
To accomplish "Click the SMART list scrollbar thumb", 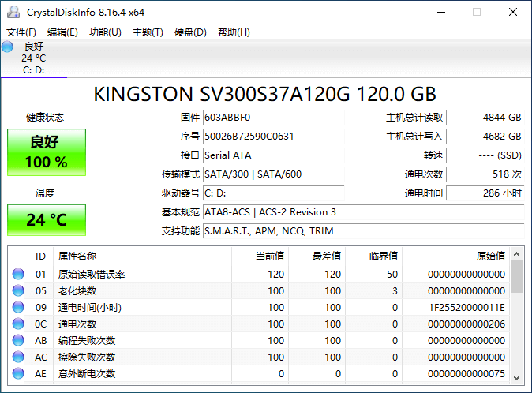I will point(517,277).
